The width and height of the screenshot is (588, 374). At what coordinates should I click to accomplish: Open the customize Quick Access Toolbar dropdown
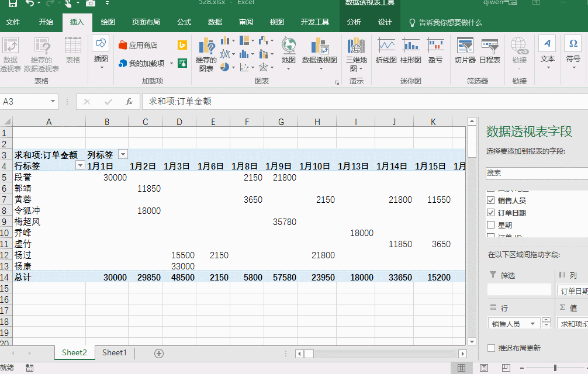pos(107,4)
